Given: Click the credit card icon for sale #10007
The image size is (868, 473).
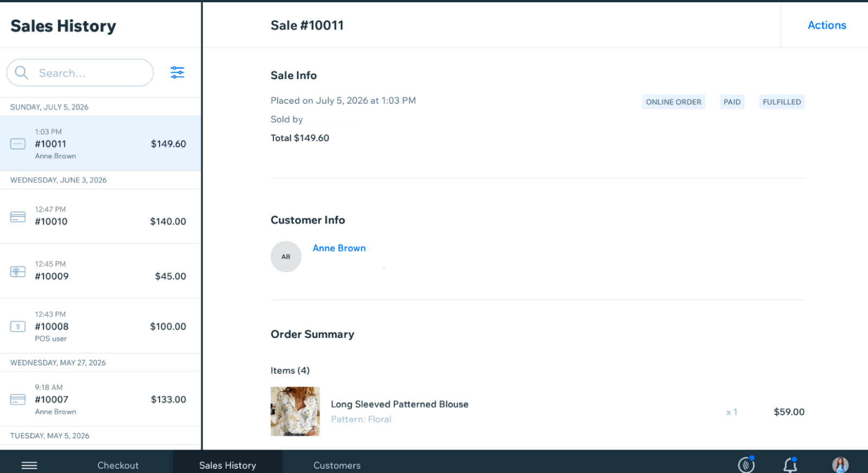Looking at the screenshot, I should 18,400.
